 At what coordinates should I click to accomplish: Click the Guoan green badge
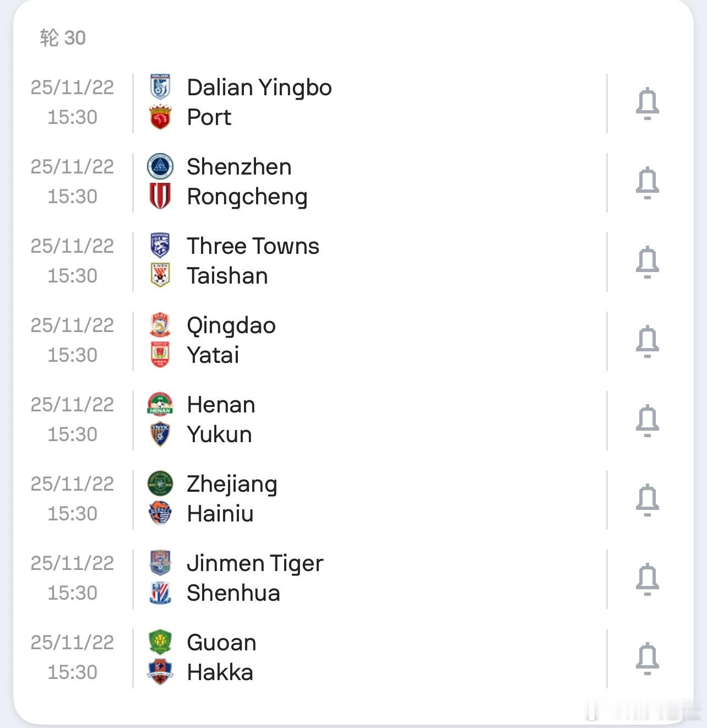click(x=160, y=642)
